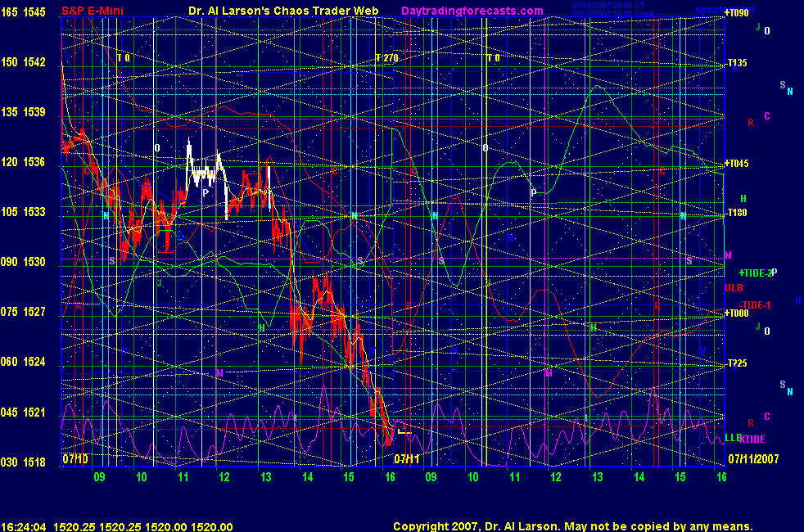Image resolution: width=804 pixels, height=532 pixels.
Task: Click the 090 1530 price axis label
Action: (23, 262)
